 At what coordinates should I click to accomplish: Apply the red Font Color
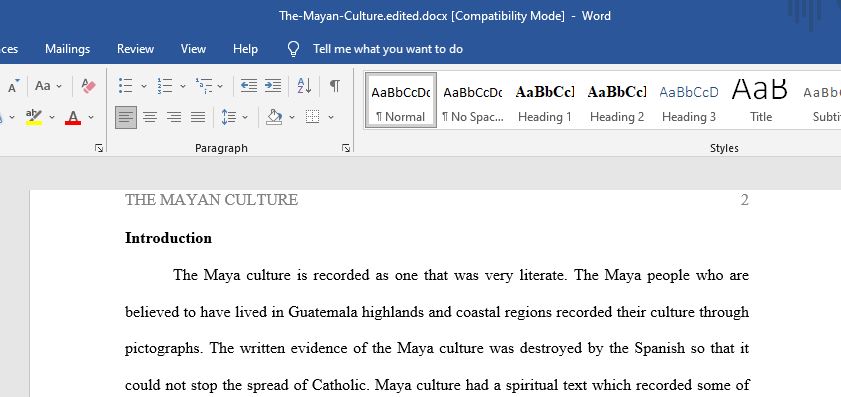73,117
